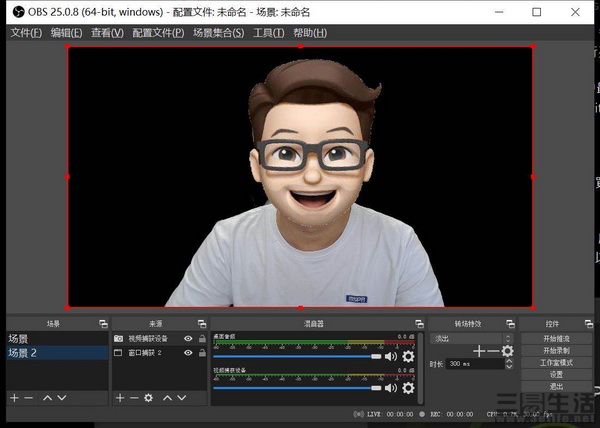The height and width of the screenshot is (428, 600).
Task: Click the OBS logo in the title bar
Action: coord(18,12)
